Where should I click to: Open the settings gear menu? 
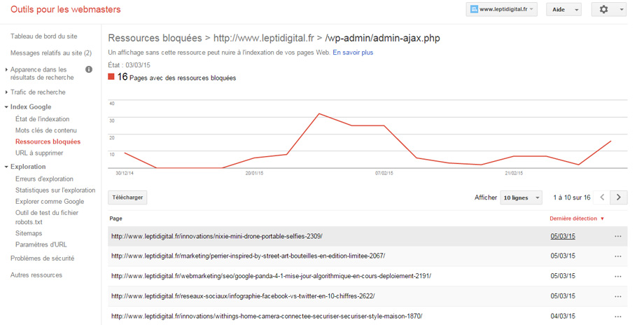608,9
